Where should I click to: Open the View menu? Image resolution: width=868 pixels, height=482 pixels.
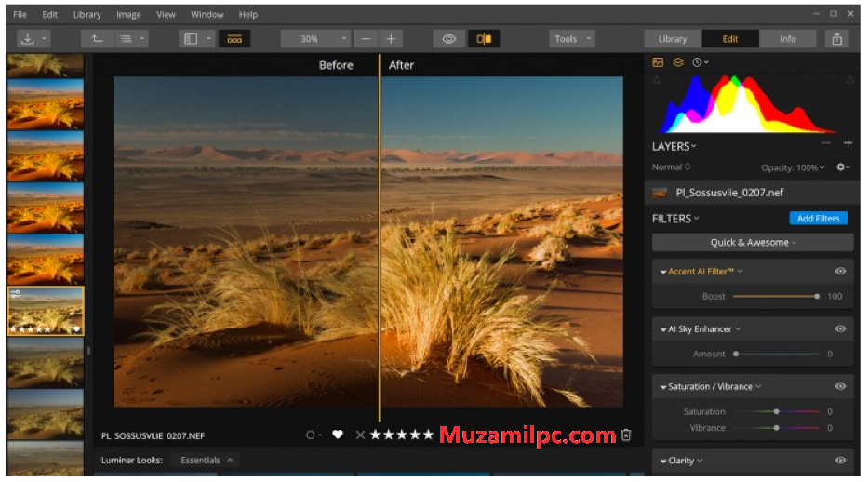coord(166,14)
